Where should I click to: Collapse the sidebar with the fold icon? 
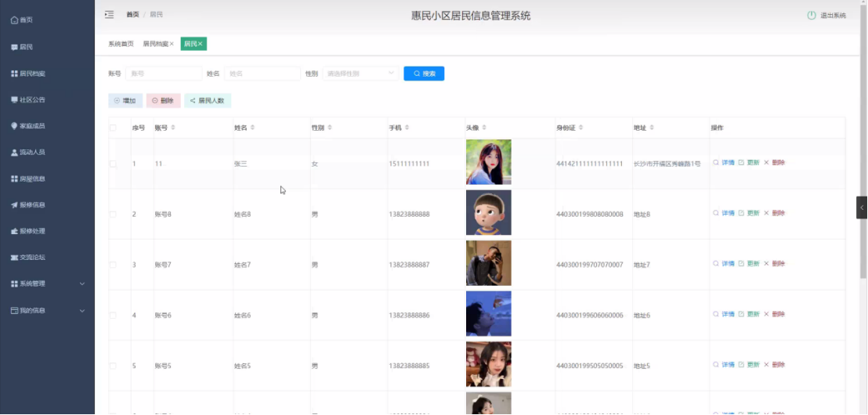pos(109,14)
